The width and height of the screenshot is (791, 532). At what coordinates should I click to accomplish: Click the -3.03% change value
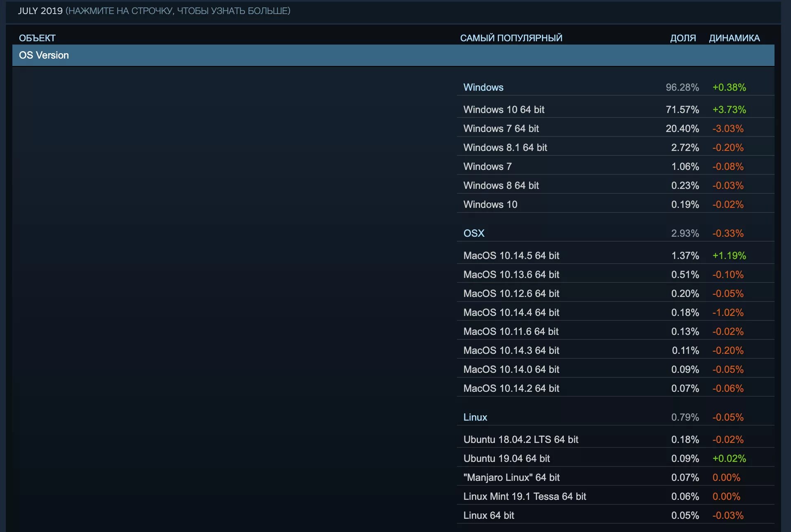(728, 129)
